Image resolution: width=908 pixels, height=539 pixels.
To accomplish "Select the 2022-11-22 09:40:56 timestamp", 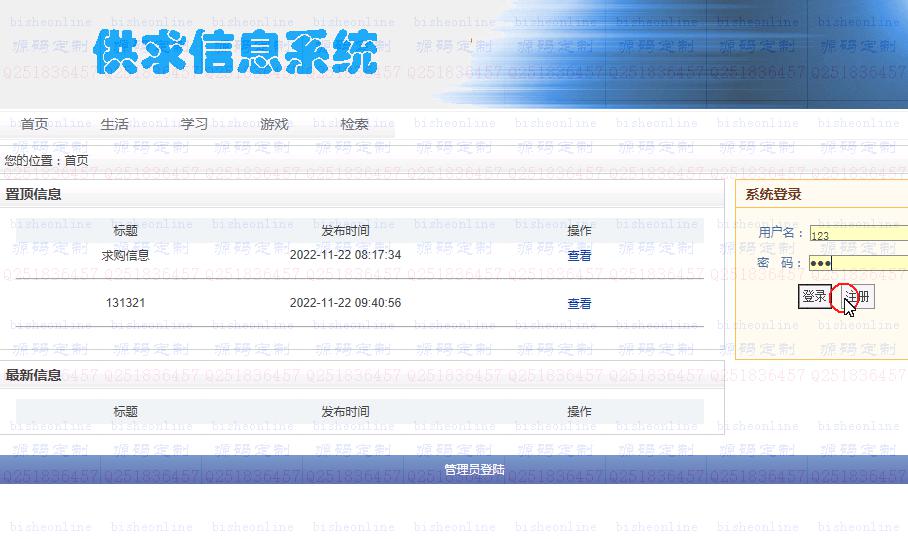I will [346, 303].
